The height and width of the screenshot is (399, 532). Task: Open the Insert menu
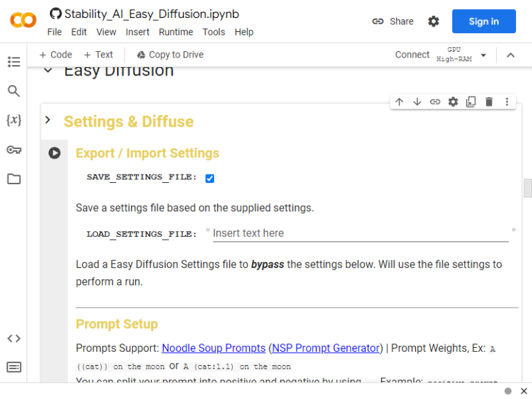(137, 32)
